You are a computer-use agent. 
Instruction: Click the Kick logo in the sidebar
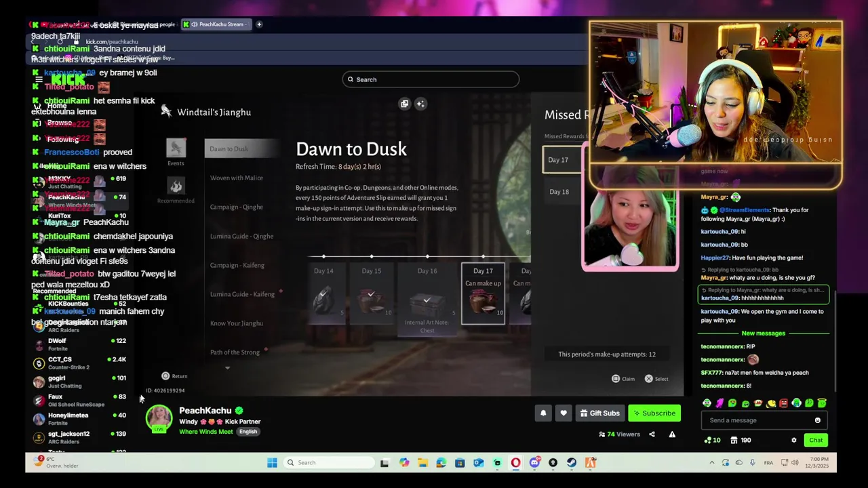coord(68,80)
